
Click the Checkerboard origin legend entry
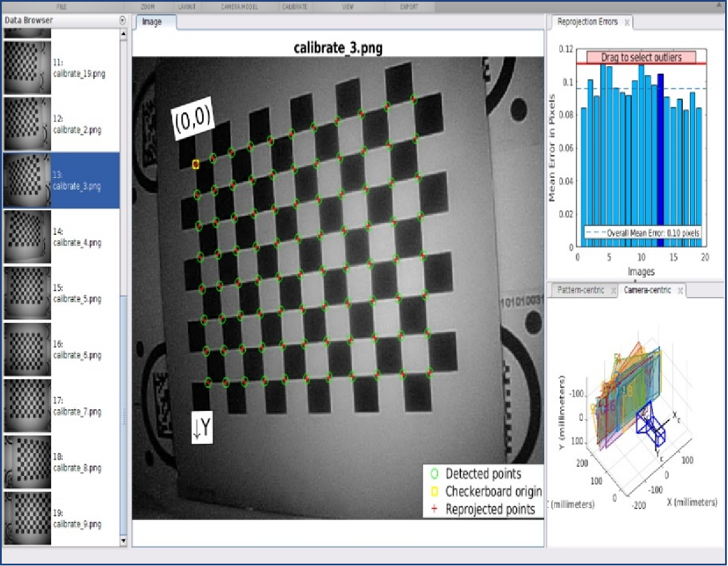(x=486, y=491)
